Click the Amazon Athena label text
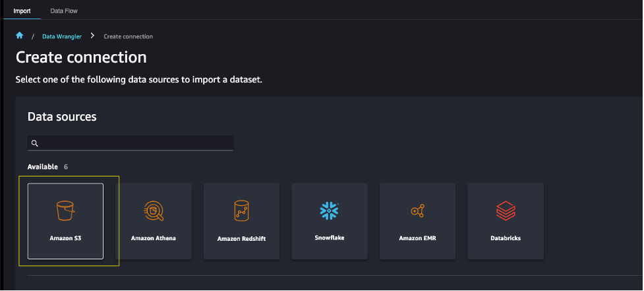The width and height of the screenshot is (644, 291). point(154,238)
